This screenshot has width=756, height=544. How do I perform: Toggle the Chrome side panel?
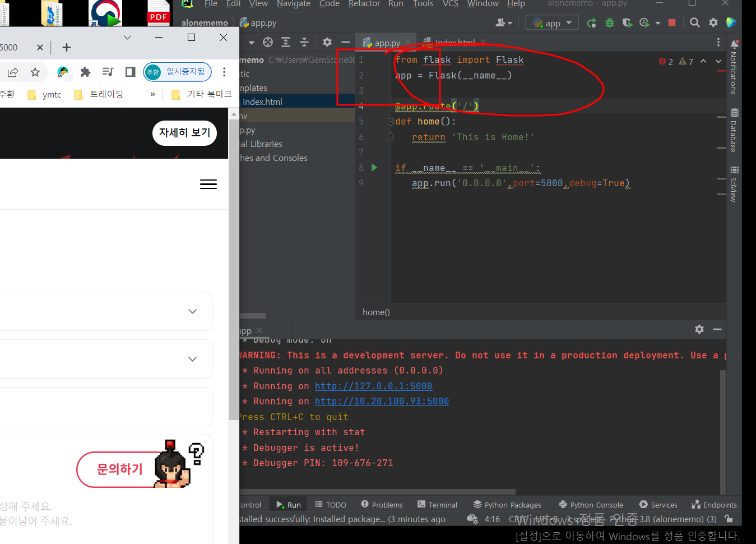pos(131,72)
